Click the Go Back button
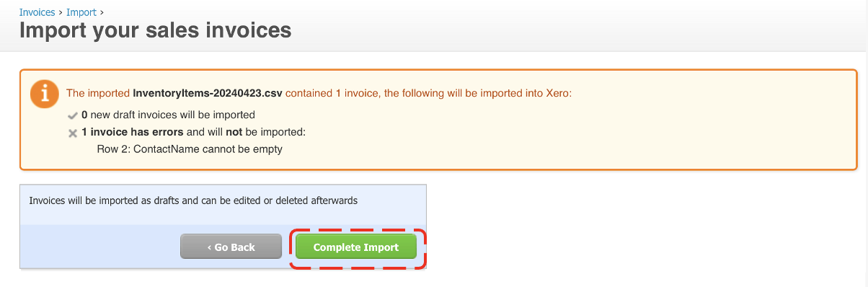This screenshot has width=868, height=287. click(x=231, y=247)
